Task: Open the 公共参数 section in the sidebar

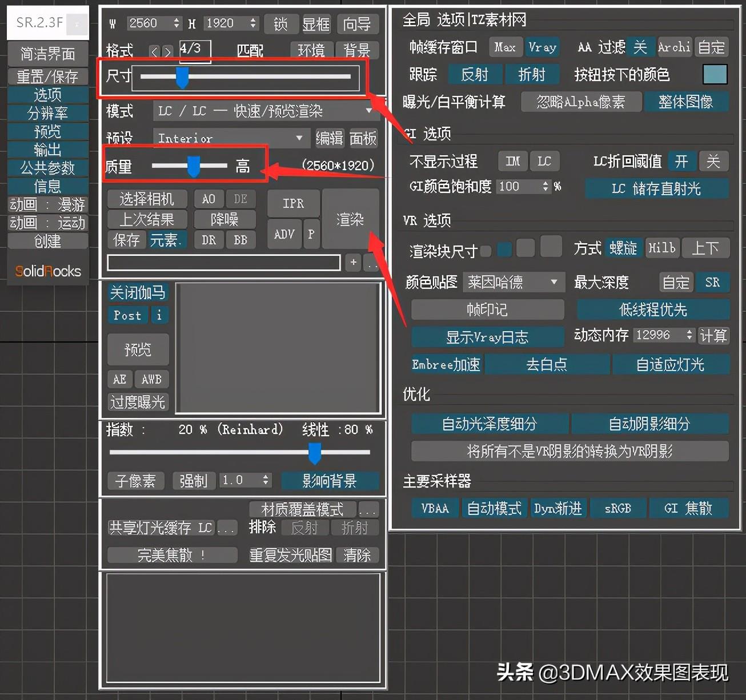Action: [48, 168]
